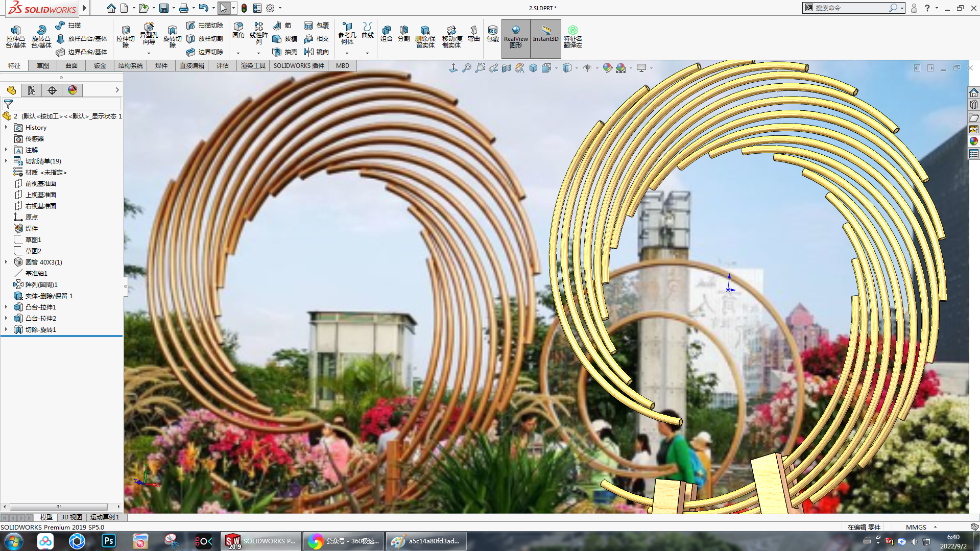
Task: Choose the Rib (筋) feature
Action: pos(282,26)
